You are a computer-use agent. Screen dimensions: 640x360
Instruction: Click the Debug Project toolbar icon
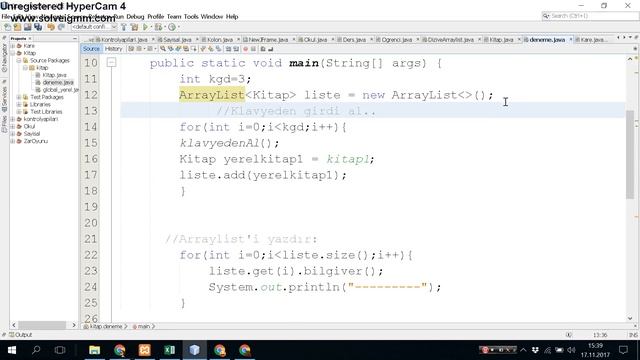pos(158,27)
